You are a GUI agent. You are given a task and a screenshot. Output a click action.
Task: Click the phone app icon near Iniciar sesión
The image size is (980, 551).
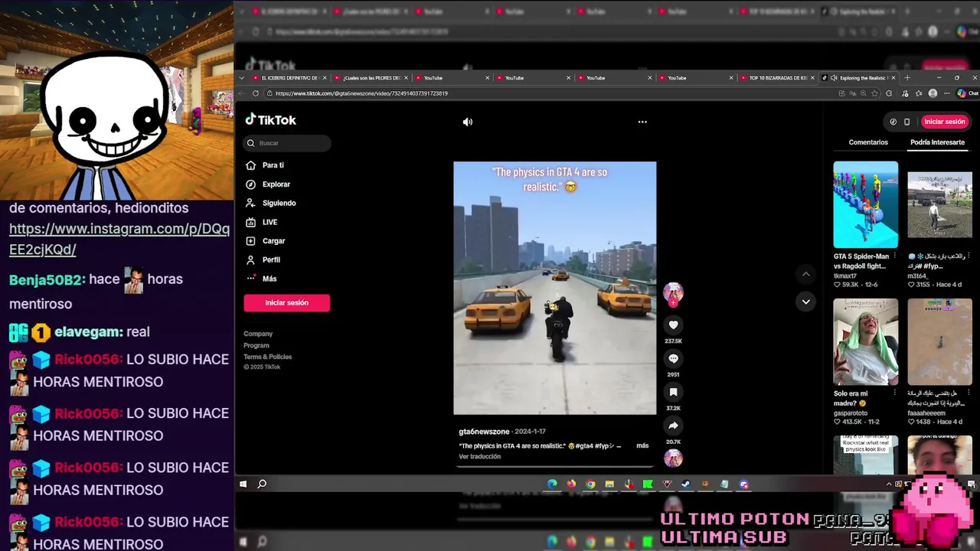coord(906,122)
